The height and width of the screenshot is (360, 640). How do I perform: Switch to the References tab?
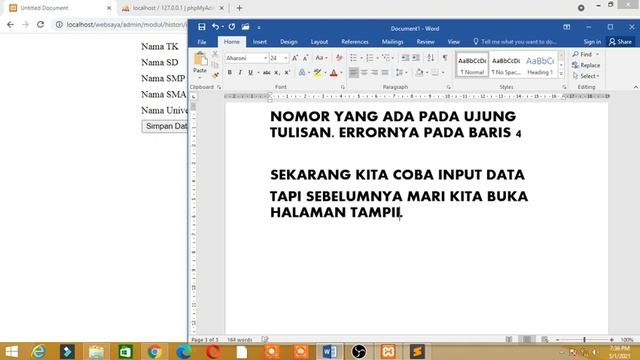355,42
